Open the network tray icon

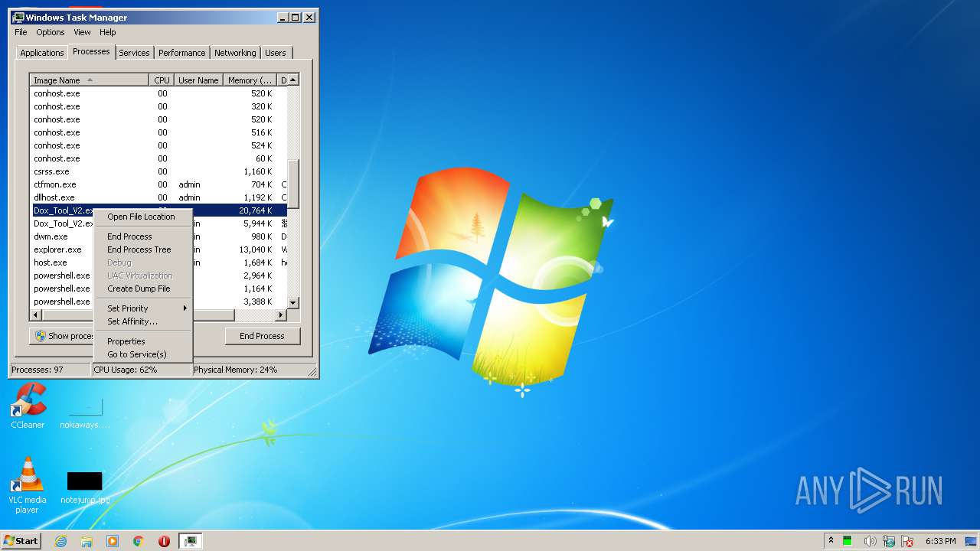click(x=889, y=541)
